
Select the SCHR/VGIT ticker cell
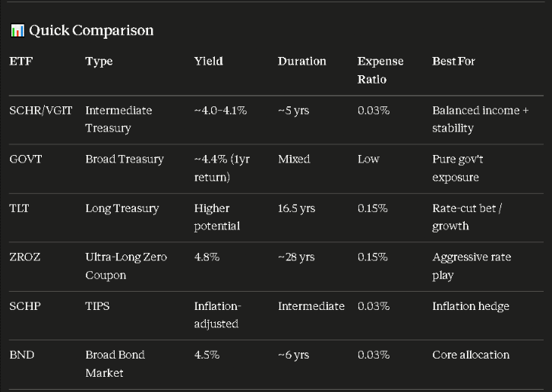[x=41, y=111]
